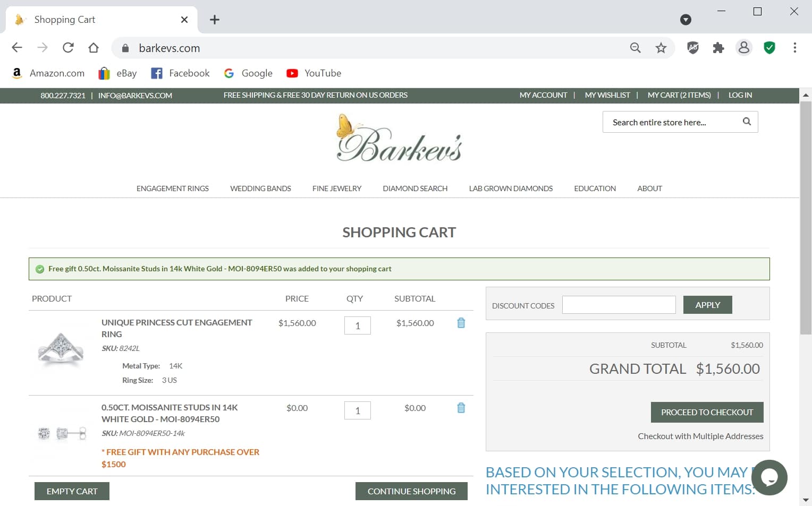This screenshot has width=812, height=506.
Task: Click the green success checkmark icon
Action: 40,269
